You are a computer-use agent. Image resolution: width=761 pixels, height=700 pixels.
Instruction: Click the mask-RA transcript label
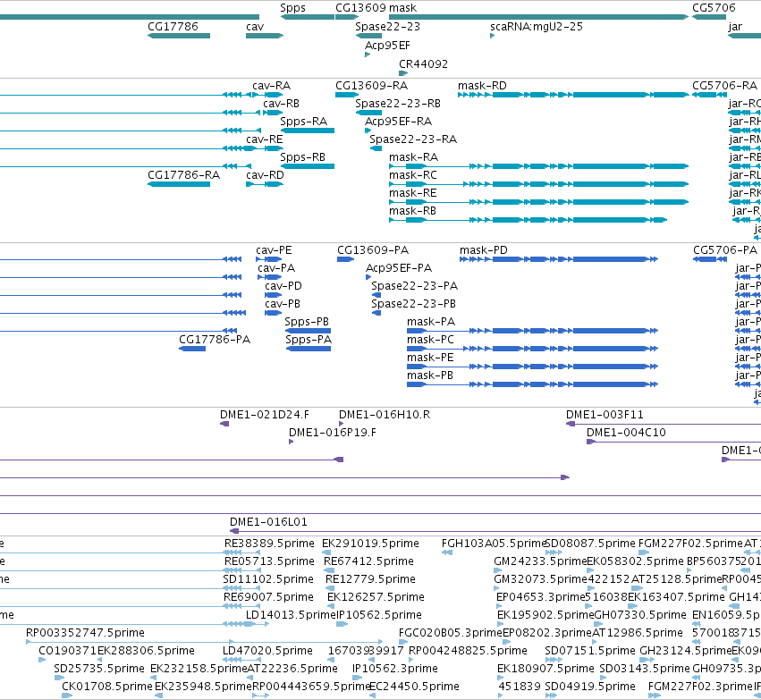click(413, 157)
